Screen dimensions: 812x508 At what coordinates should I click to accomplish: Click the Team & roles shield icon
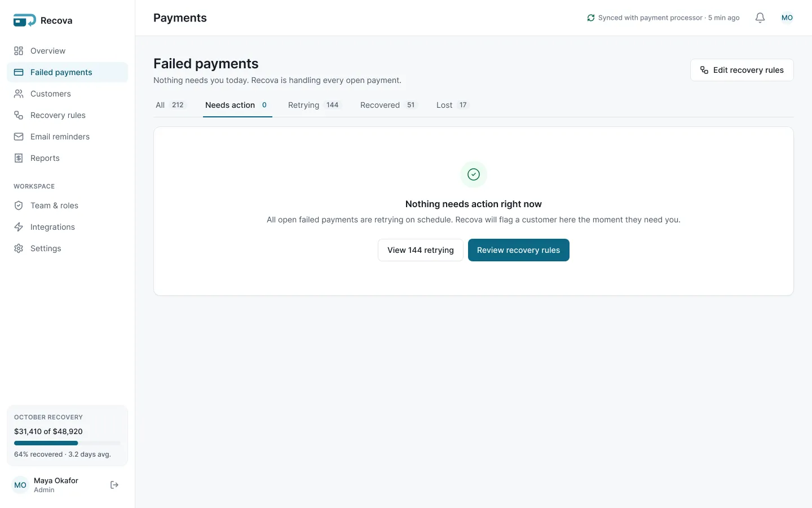(x=19, y=205)
